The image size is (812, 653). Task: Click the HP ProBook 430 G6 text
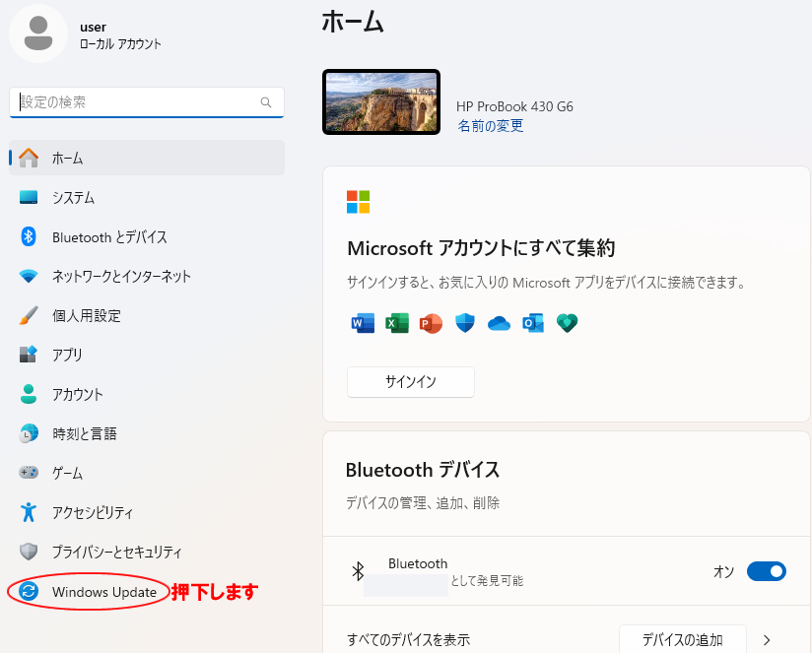click(x=514, y=106)
